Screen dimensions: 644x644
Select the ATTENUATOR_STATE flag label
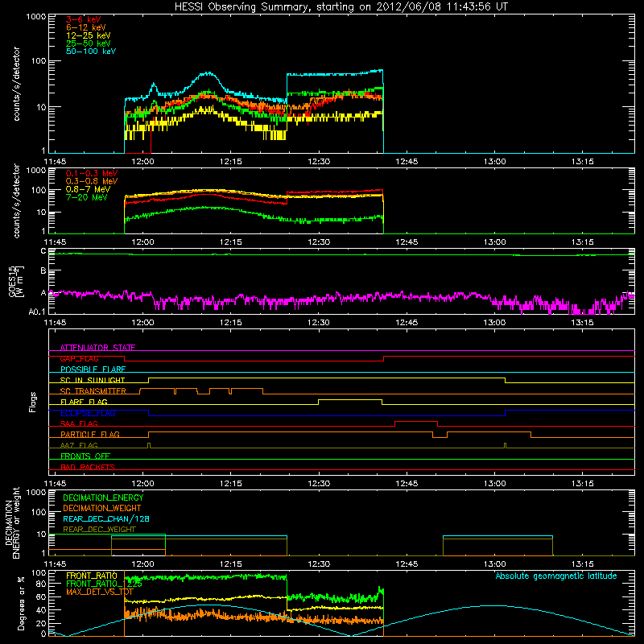click(x=97, y=348)
